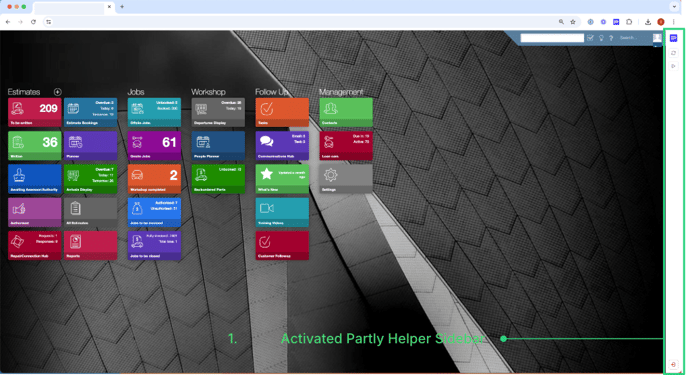Open the Loan cars tile

coord(346,146)
